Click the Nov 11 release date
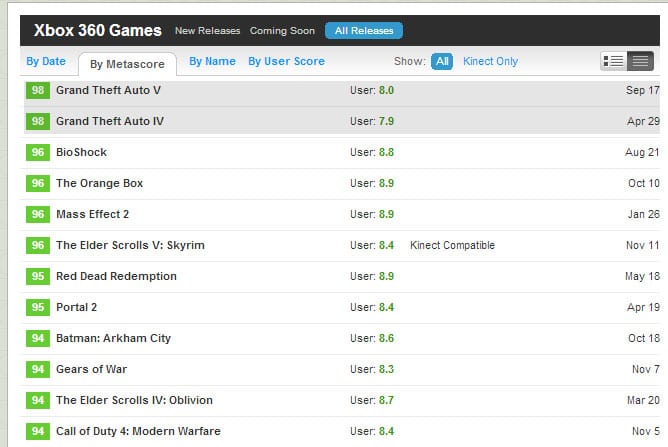 tap(642, 245)
